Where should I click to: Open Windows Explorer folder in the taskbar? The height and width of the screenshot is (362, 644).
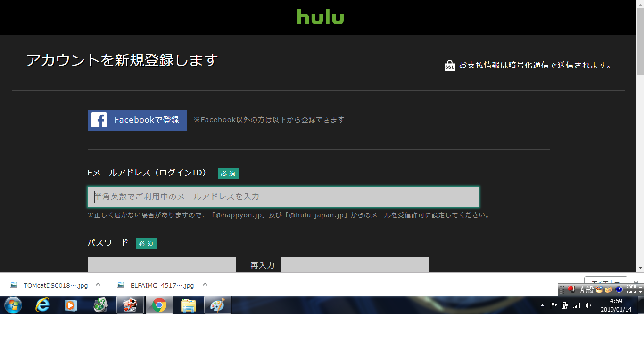click(188, 305)
